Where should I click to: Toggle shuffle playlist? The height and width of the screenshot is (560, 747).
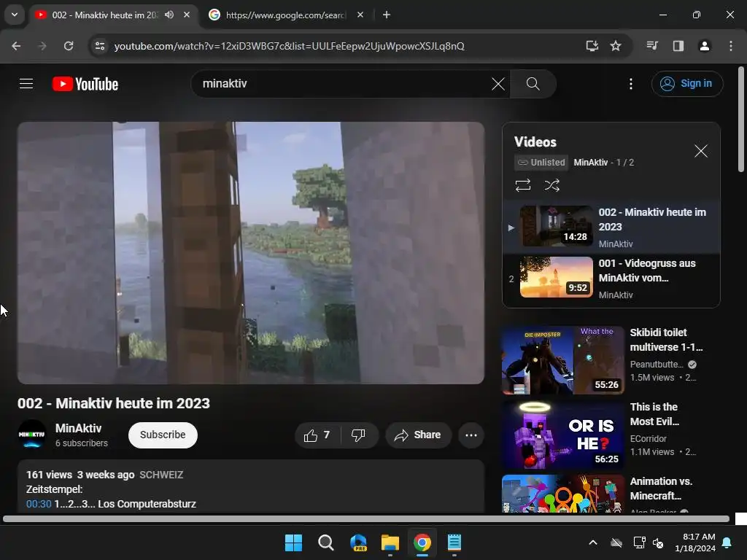tap(551, 184)
